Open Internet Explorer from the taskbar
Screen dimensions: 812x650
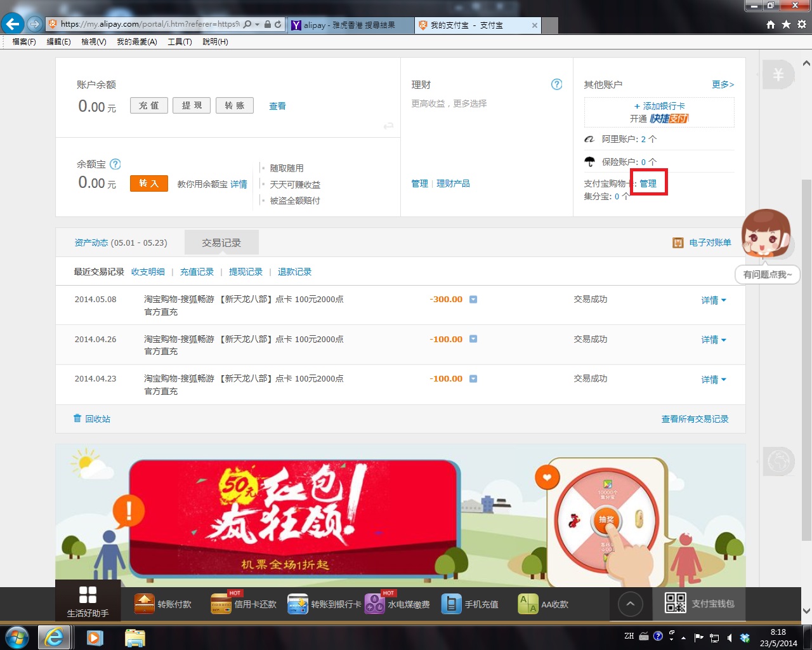(x=55, y=637)
